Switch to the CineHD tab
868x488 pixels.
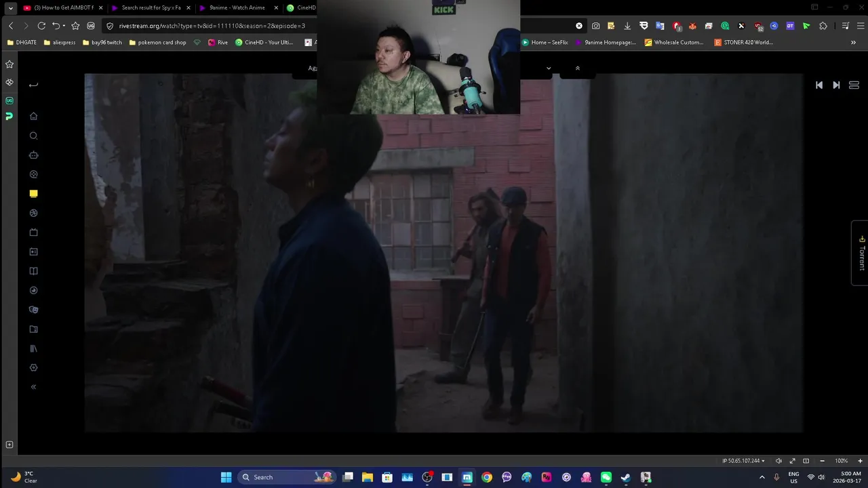(301, 7)
